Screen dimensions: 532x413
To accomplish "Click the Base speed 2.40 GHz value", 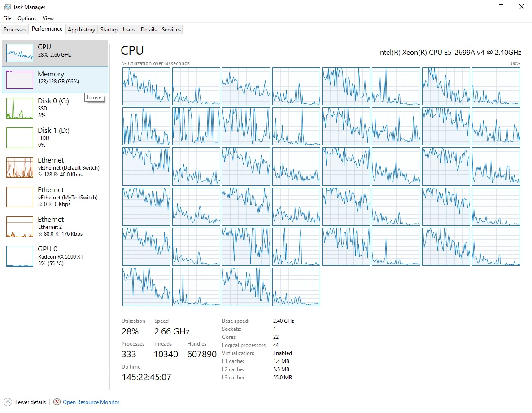I will 283,321.
